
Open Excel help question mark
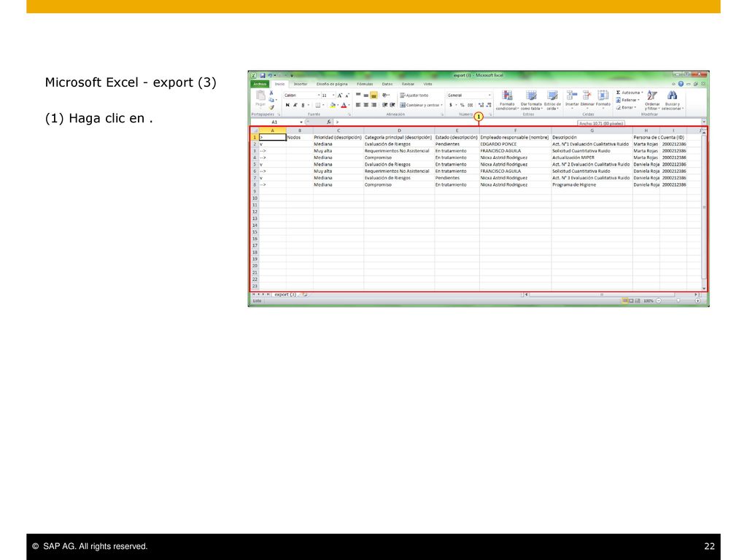point(681,84)
